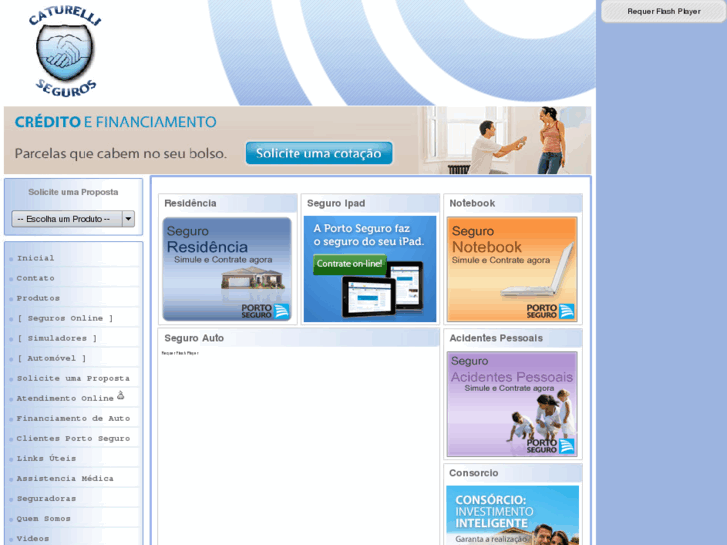The height and width of the screenshot is (545, 727).
Task: Click the Requer Flash Player box at top right
Action: click(663, 11)
